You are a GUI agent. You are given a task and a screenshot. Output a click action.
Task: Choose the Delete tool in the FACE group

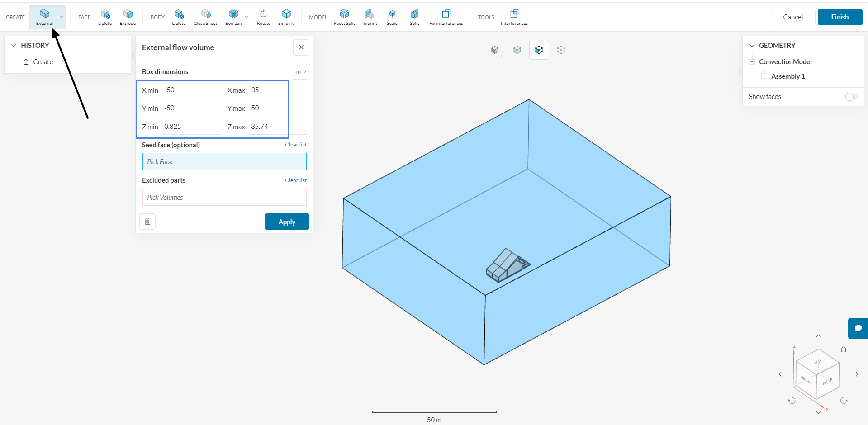[x=105, y=17]
